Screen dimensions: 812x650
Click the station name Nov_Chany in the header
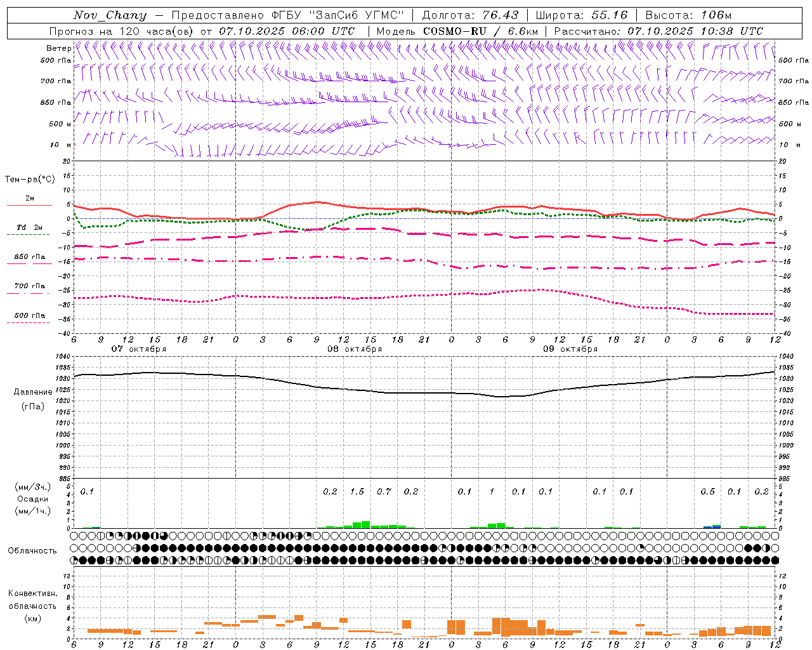tap(110, 15)
